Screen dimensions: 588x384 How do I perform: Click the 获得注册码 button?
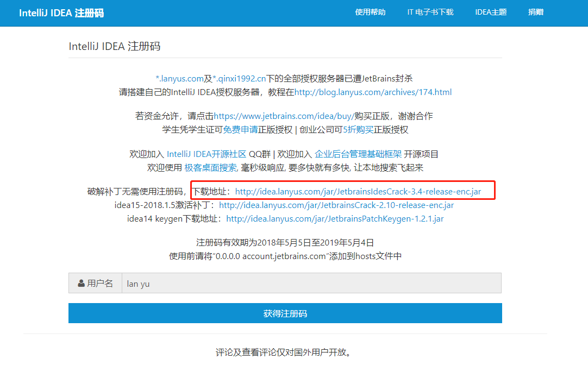[285, 313]
